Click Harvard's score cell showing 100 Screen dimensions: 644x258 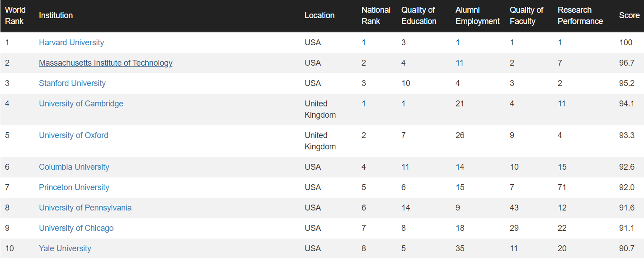[626, 43]
